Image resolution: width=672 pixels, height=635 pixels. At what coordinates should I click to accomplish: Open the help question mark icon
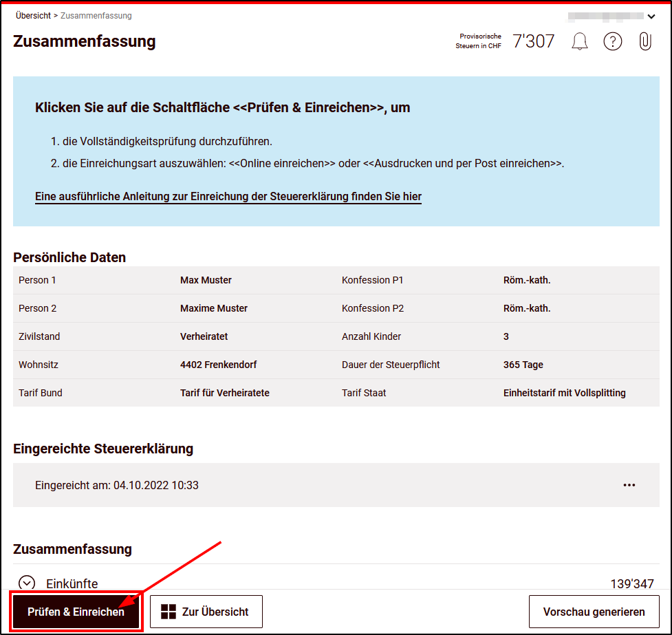(612, 41)
